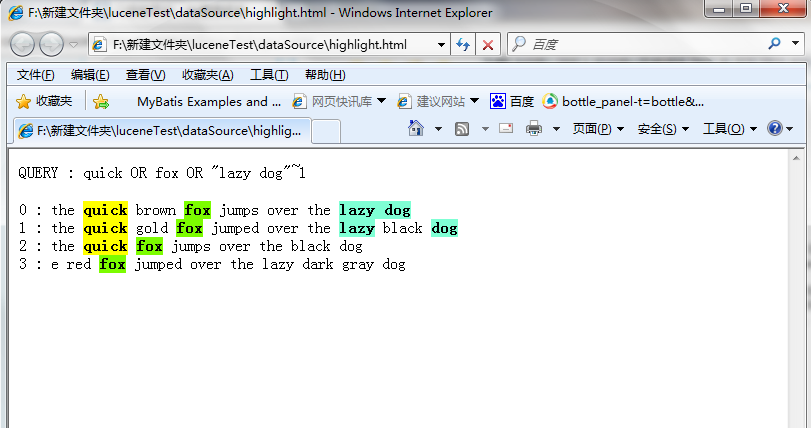Open the search provider dropdown arrow
The height and width of the screenshot is (428, 811).
pos(795,43)
